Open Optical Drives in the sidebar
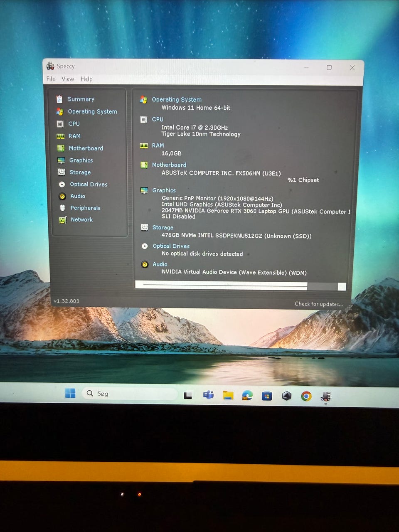 (89, 184)
